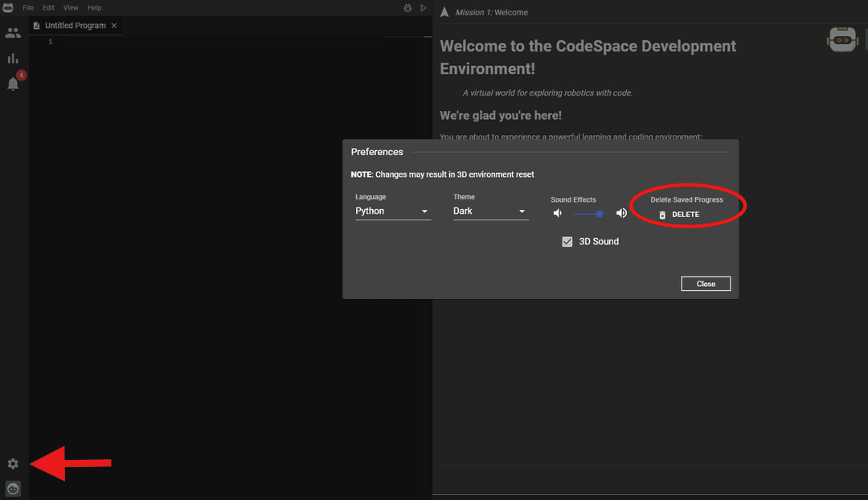Open the progress bar chart icon
This screenshot has width=868, height=500.
click(13, 58)
